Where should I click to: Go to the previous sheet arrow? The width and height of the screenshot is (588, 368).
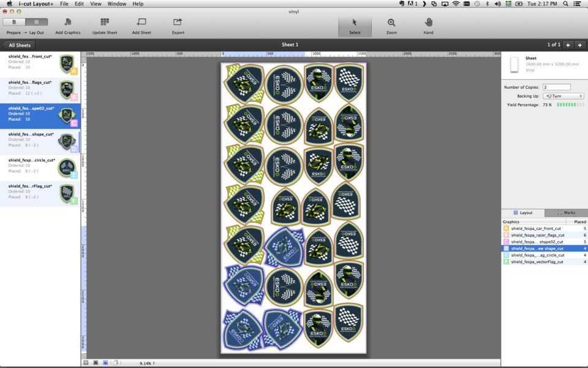click(568, 45)
